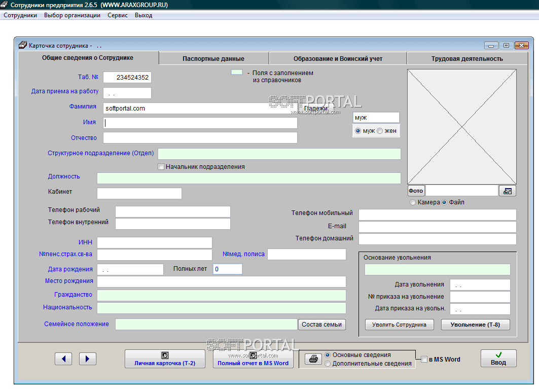
Task: Select 'Общие сведения о Сотруднике' tab
Action: 88,58
